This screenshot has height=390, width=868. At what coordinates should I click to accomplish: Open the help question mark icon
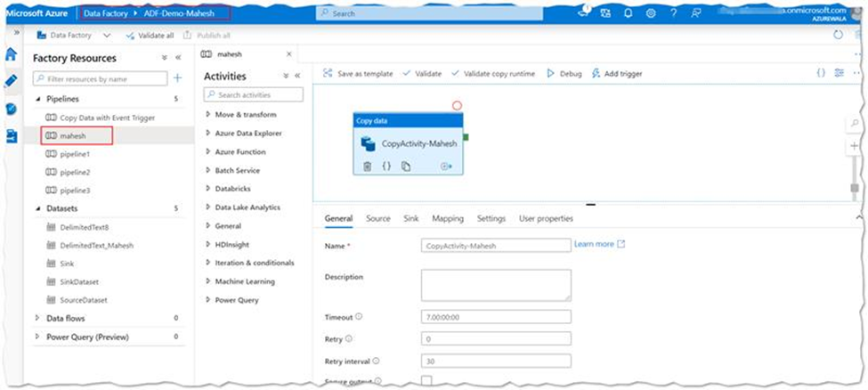(x=673, y=12)
